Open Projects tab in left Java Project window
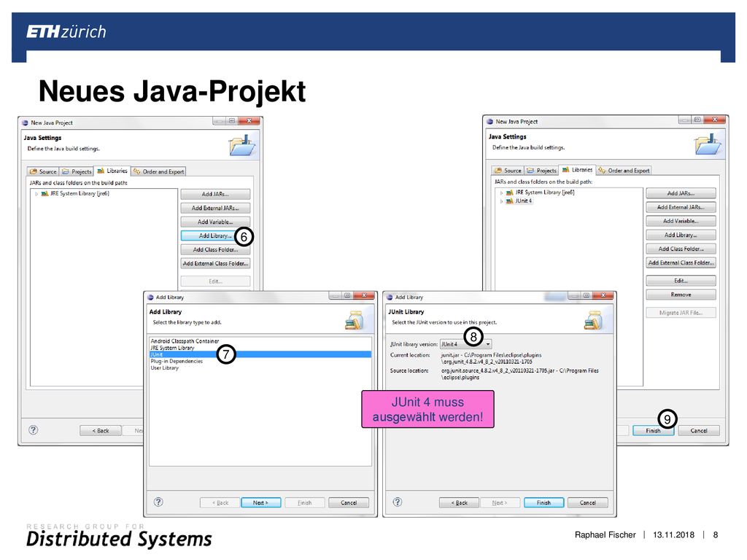The image size is (747, 560). [76, 171]
